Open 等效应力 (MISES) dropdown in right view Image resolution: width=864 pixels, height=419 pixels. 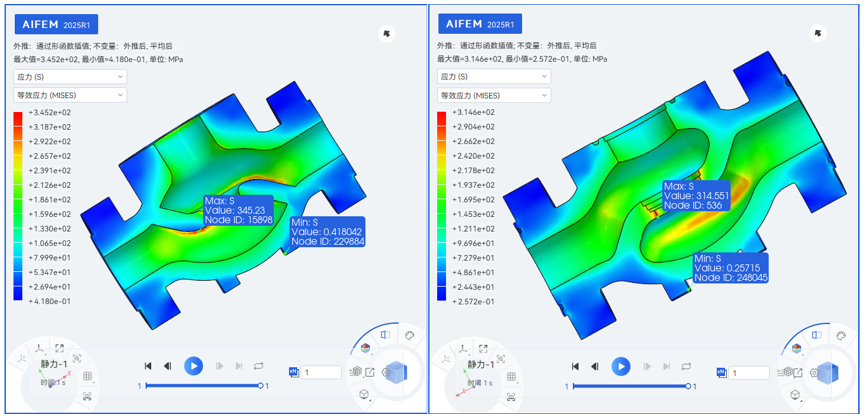494,95
